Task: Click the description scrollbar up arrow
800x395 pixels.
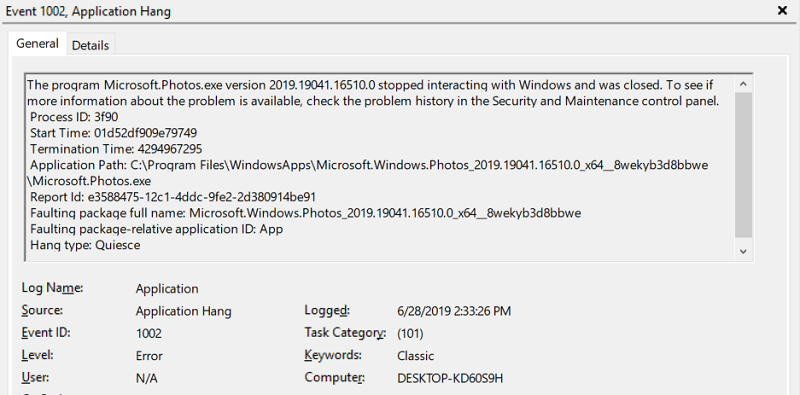Action: click(743, 84)
